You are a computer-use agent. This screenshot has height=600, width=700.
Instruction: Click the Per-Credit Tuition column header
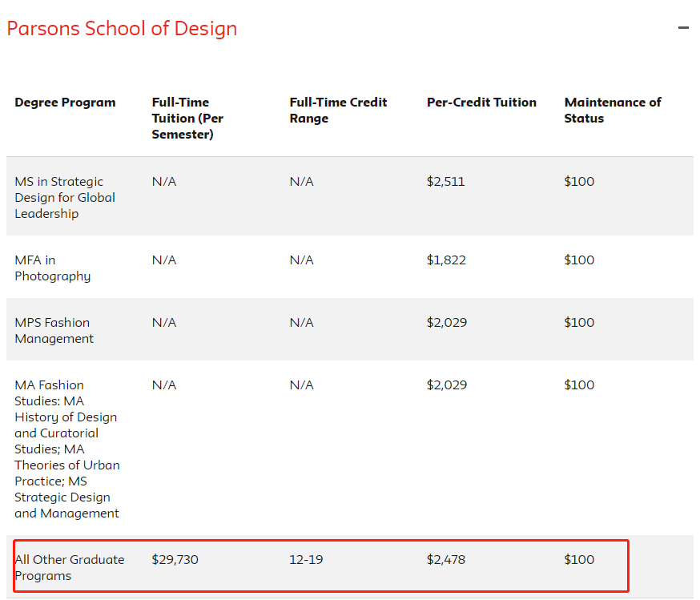click(x=481, y=103)
